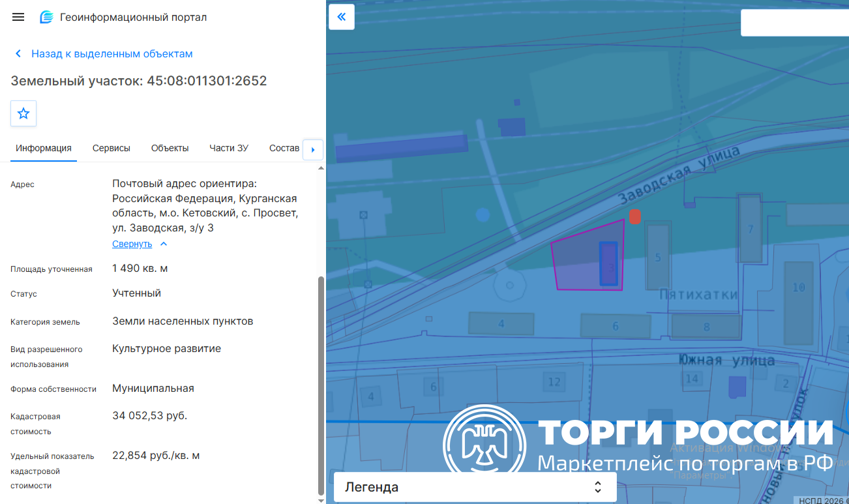Click the map search input field
The height and width of the screenshot is (504, 849).
click(x=795, y=23)
